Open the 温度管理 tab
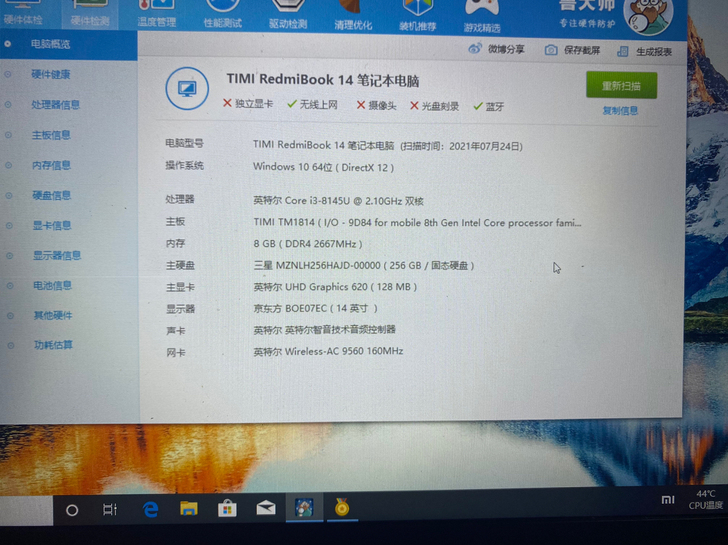 [156, 15]
